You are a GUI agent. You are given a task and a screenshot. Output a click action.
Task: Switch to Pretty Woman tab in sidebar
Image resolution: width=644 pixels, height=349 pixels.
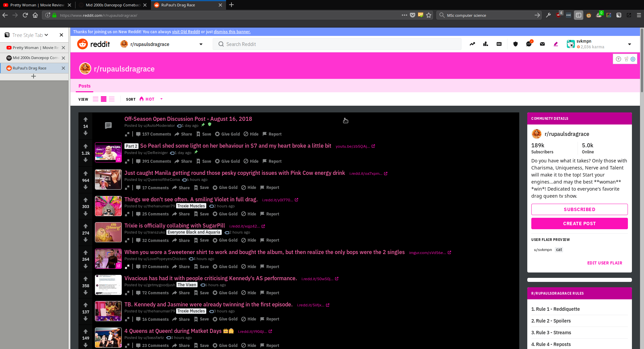(x=33, y=48)
